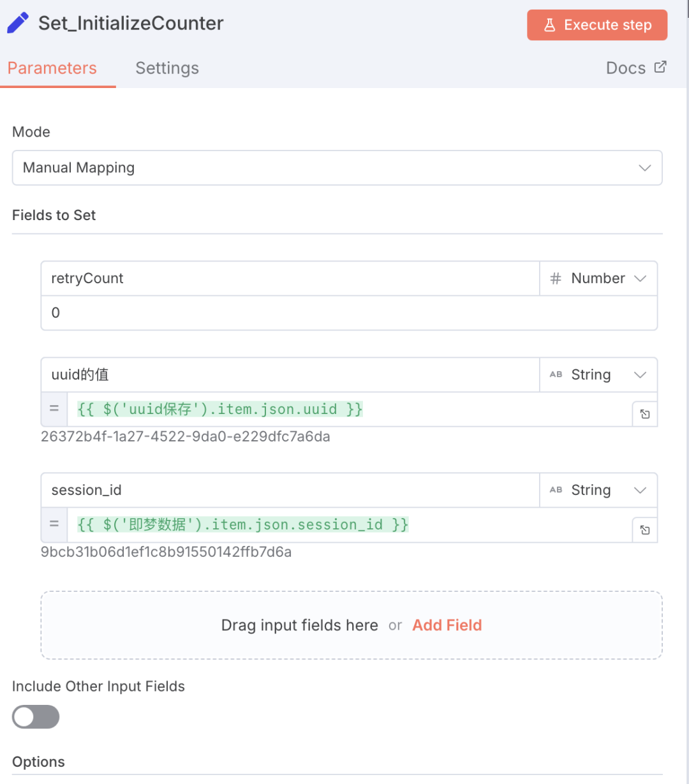
Task: Click the session_id field name input
Action: tap(290, 491)
